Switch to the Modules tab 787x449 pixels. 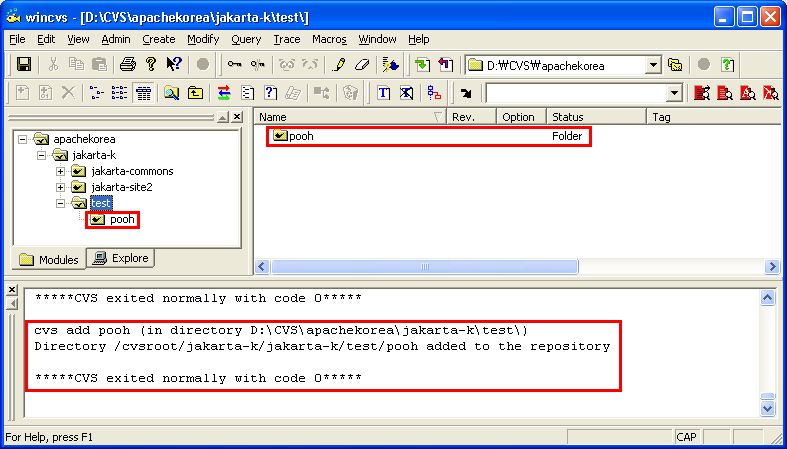click(48, 259)
